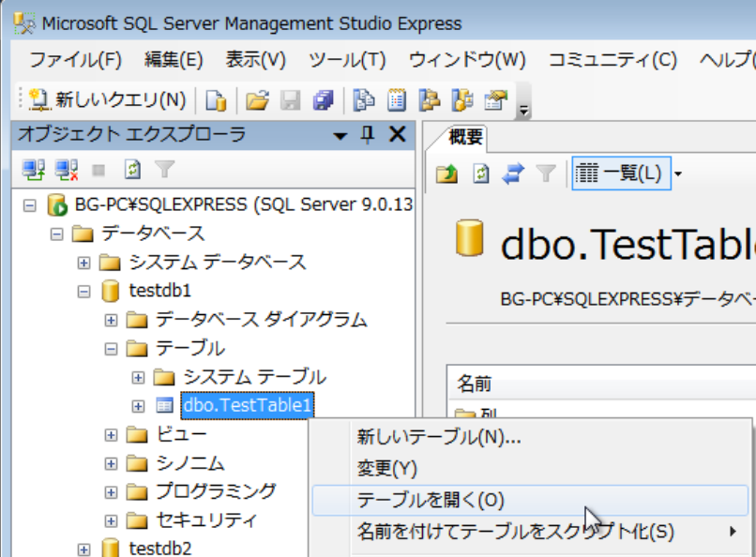Click the 一覧(L) list view button
Viewport: 756px width, 557px height.
pos(621,173)
